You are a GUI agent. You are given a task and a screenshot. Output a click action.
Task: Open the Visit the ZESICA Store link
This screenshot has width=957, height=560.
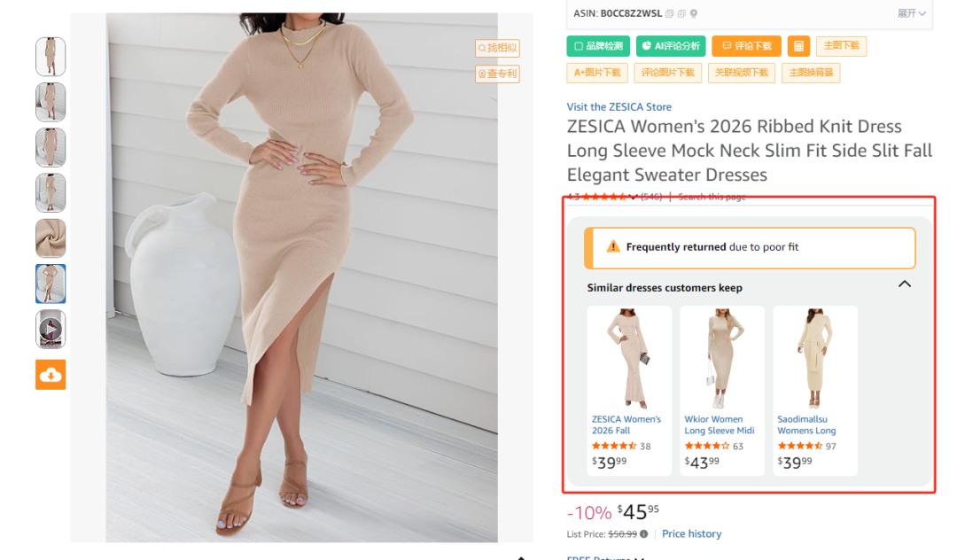click(619, 107)
